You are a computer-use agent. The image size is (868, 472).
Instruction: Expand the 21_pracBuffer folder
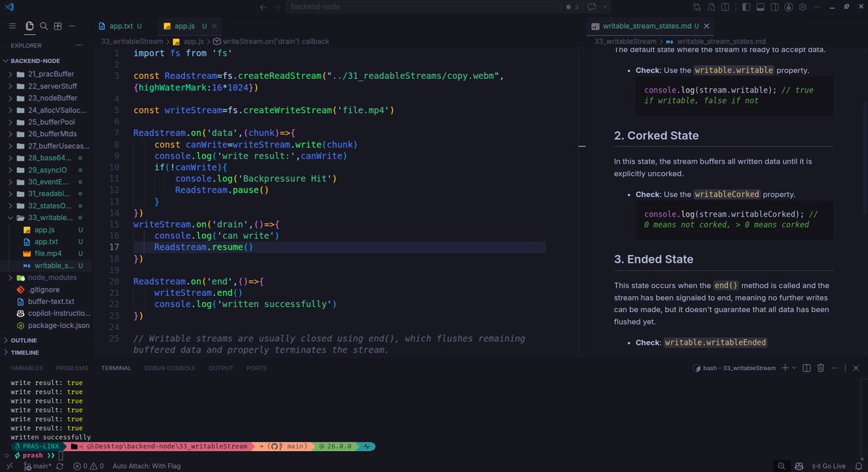pyautogui.click(x=45, y=74)
